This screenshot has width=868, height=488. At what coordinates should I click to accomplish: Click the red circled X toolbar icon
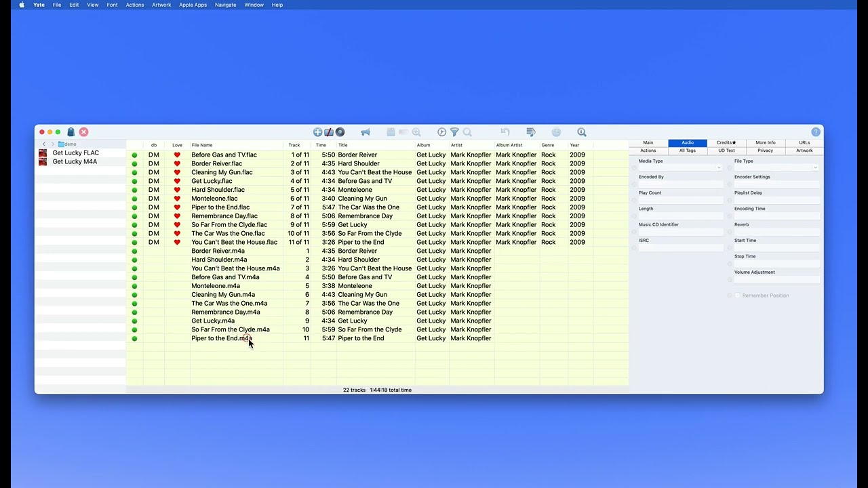pos(83,132)
